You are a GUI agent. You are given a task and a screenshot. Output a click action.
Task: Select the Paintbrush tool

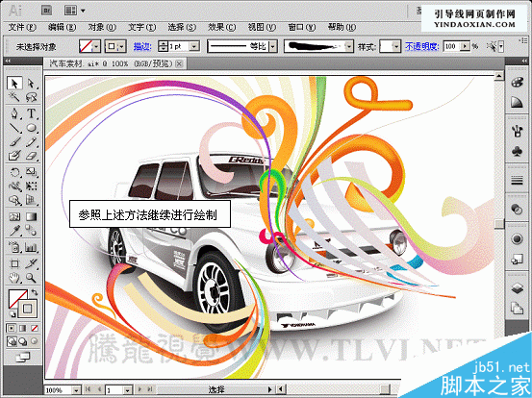click(x=14, y=141)
